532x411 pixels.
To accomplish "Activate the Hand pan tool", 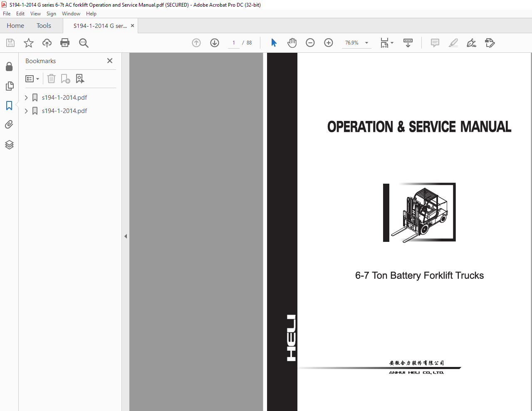I will click(x=292, y=43).
